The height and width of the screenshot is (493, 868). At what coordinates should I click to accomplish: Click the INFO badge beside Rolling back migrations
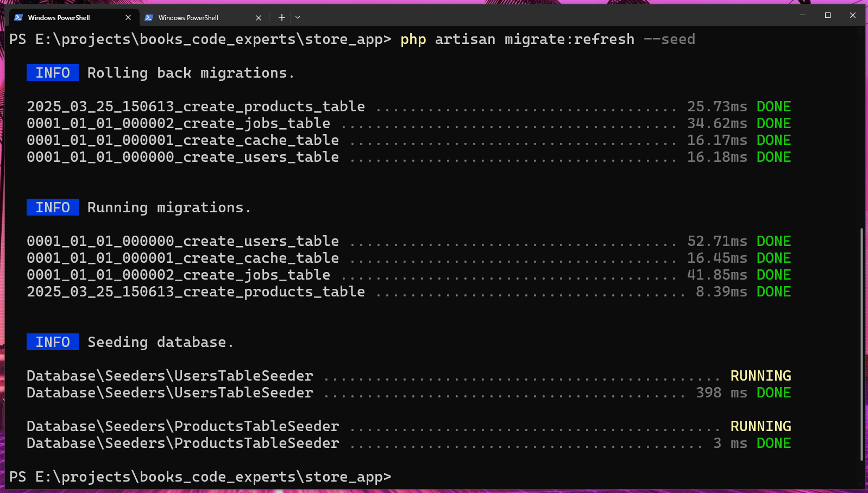pos(53,73)
